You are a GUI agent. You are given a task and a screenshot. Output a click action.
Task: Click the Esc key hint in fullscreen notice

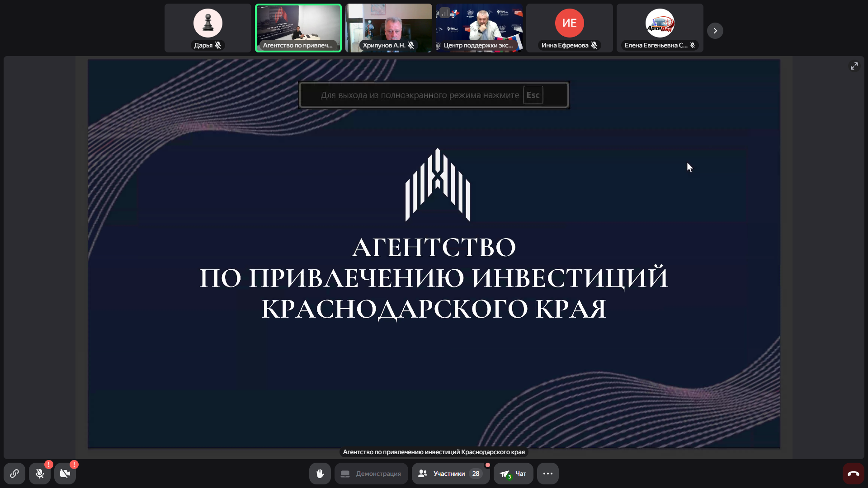[x=533, y=95]
